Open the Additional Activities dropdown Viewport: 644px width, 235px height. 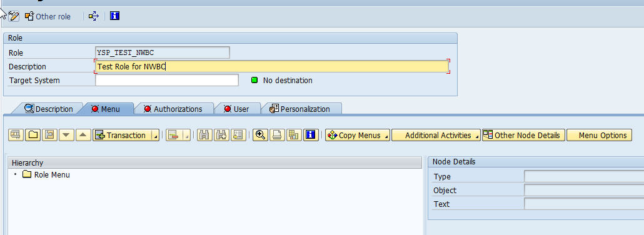tap(436, 135)
